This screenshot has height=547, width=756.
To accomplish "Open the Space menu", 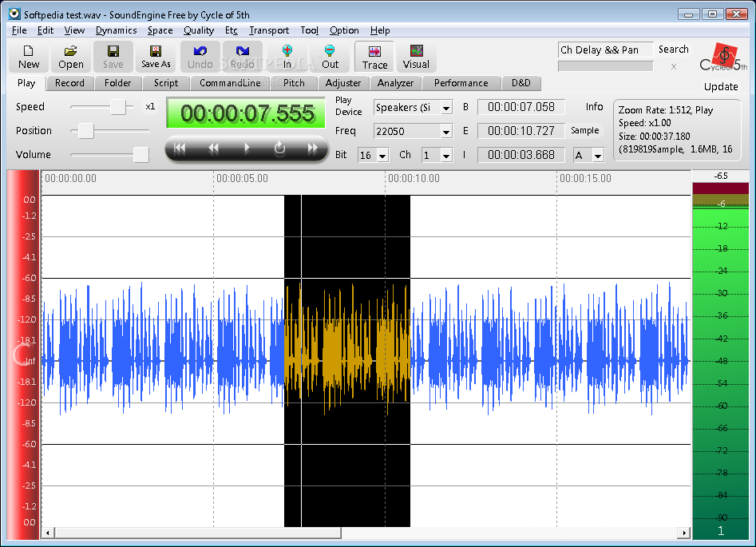I will [160, 30].
